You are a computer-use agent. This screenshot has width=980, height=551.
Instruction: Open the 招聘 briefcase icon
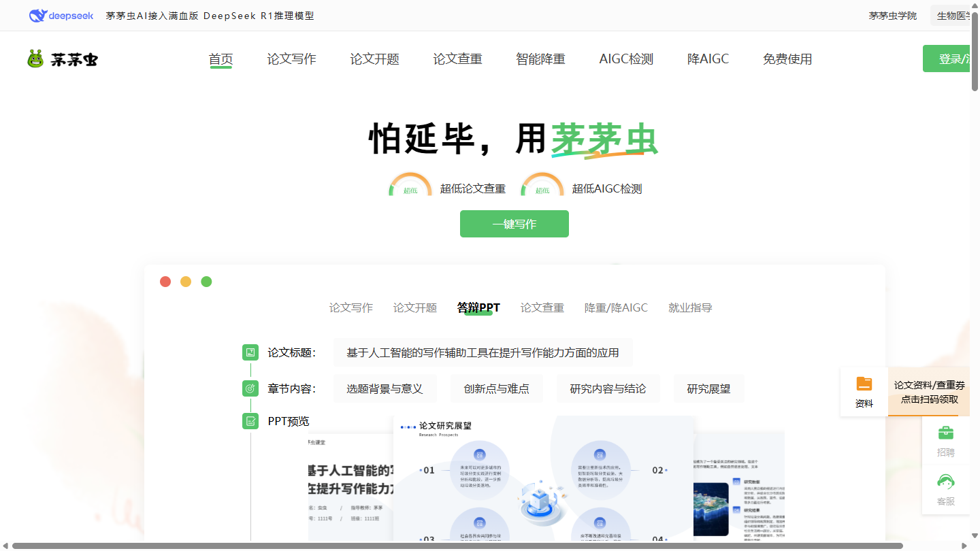[x=946, y=433]
